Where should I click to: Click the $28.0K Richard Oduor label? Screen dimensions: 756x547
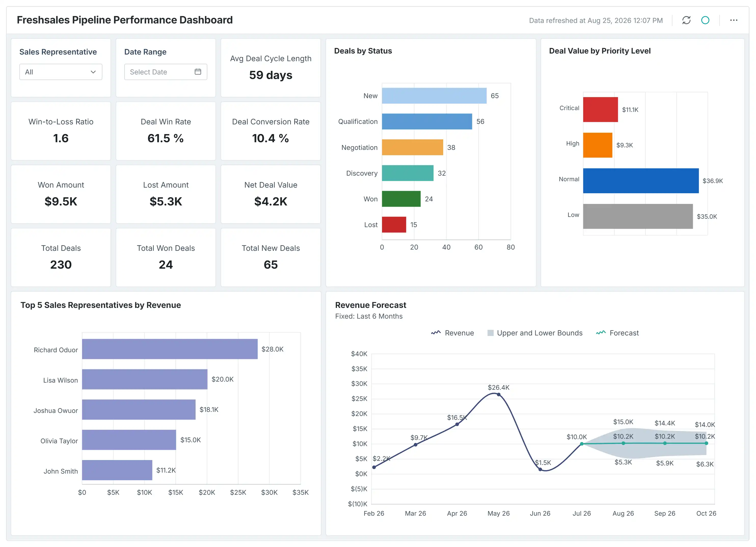coord(272,349)
